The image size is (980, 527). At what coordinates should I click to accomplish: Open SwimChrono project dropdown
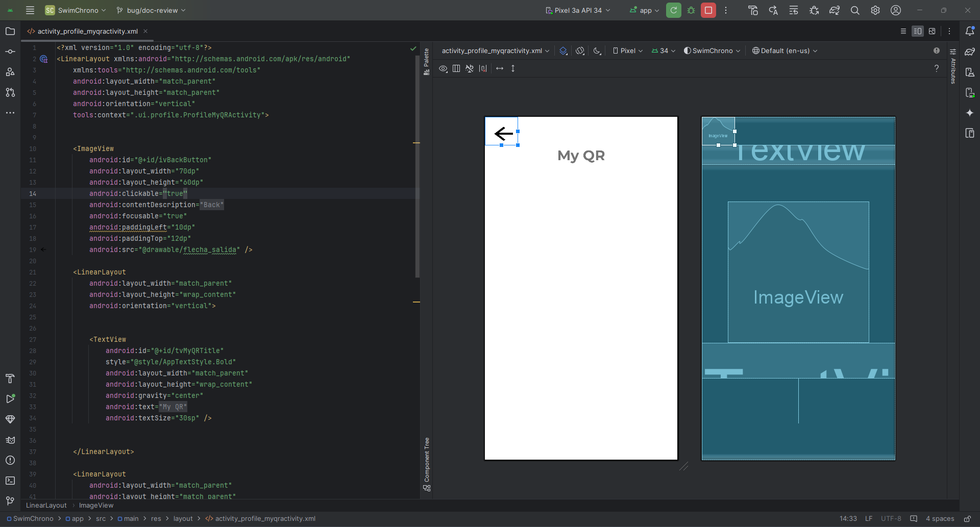point(76,10)
